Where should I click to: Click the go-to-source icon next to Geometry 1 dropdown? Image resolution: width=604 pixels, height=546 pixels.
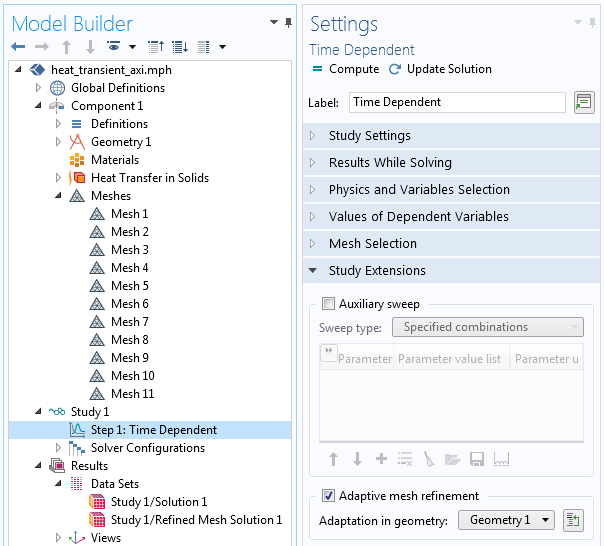[x=573, y=520]
